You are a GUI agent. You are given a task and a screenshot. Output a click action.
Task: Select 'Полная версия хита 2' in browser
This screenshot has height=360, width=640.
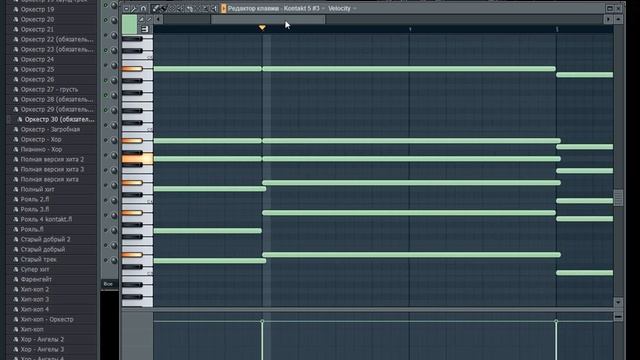[52, 159]
